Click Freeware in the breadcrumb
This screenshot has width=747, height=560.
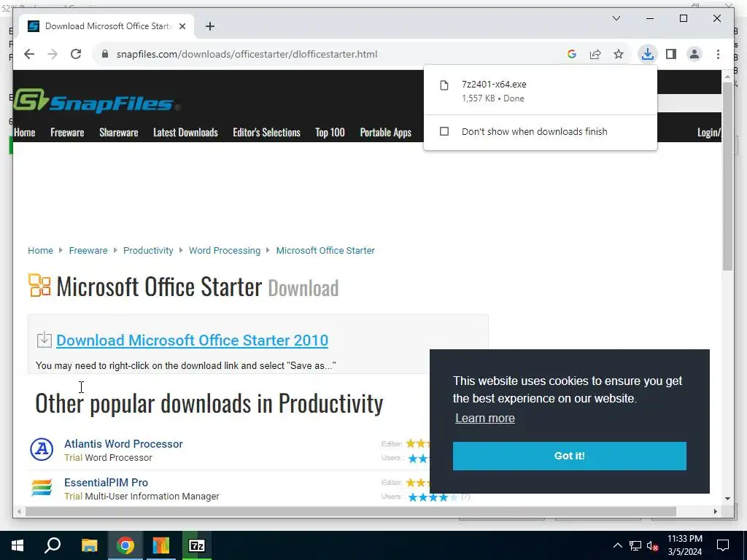(x=88, y=251)
